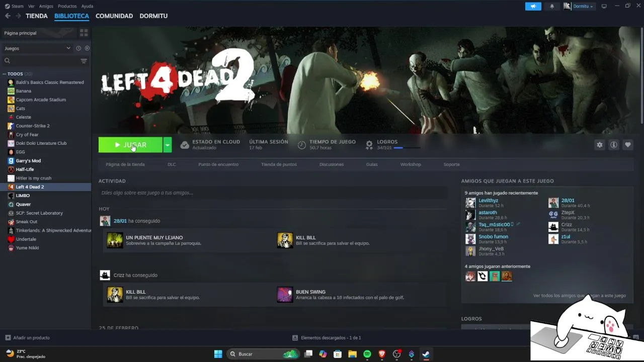The width and height of the screenshot is (644, 362).
Task: Click the Steam announcements megaphone icon
Action: (x=533, y=6)
